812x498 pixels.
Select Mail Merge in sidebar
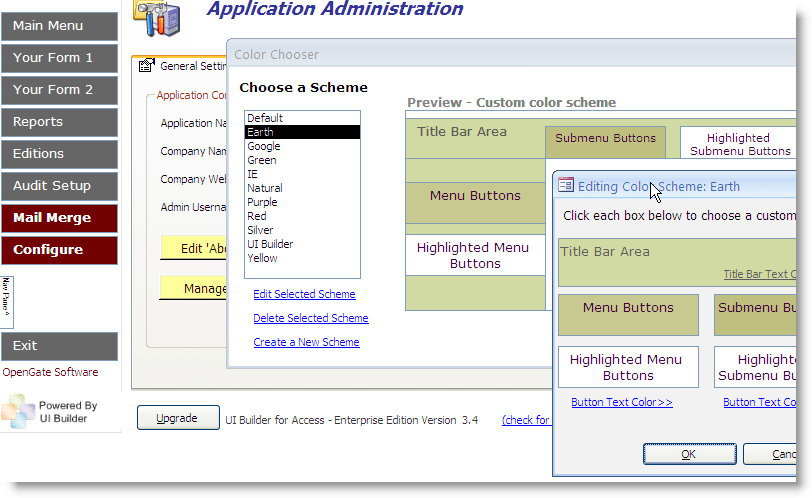(x=59, y=218)
